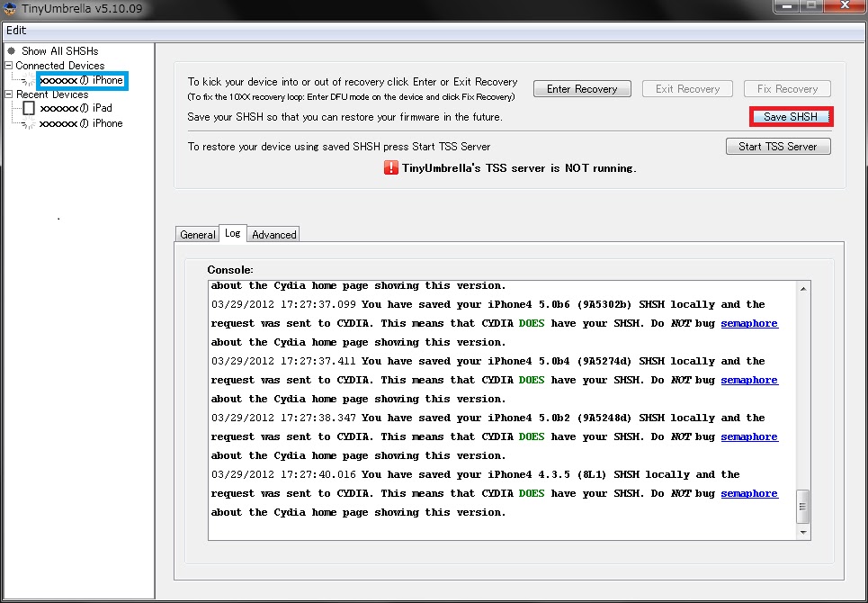The image size is (868, 603).
Task: Select the Log tab
Action: click(x=232, y=233)
